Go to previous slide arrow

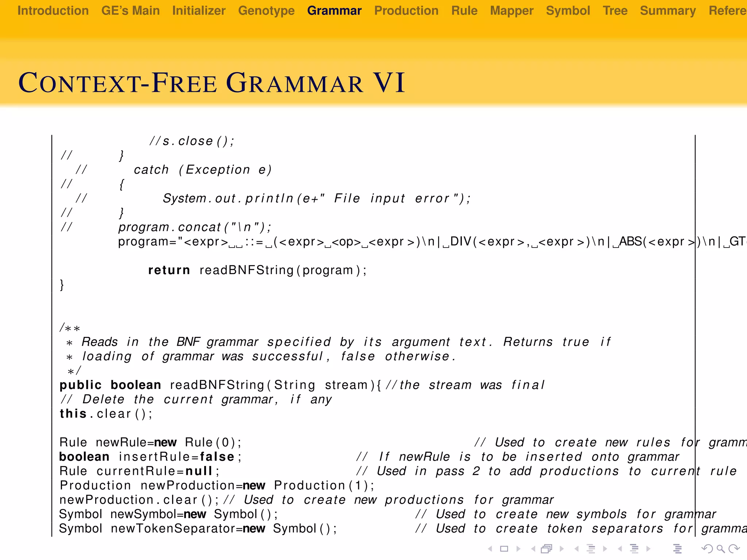[490, 549]
